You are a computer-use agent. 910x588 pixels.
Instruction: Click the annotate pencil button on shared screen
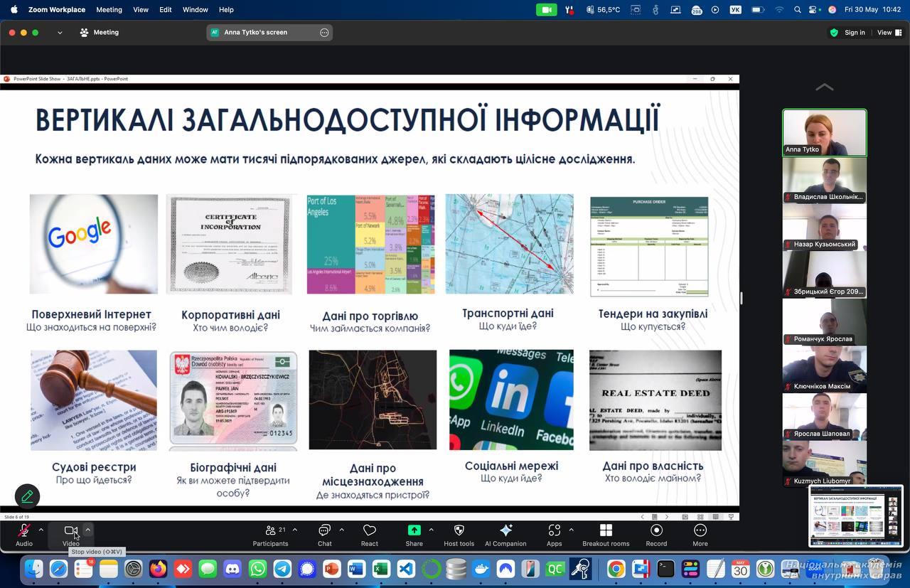click(27, 496)
